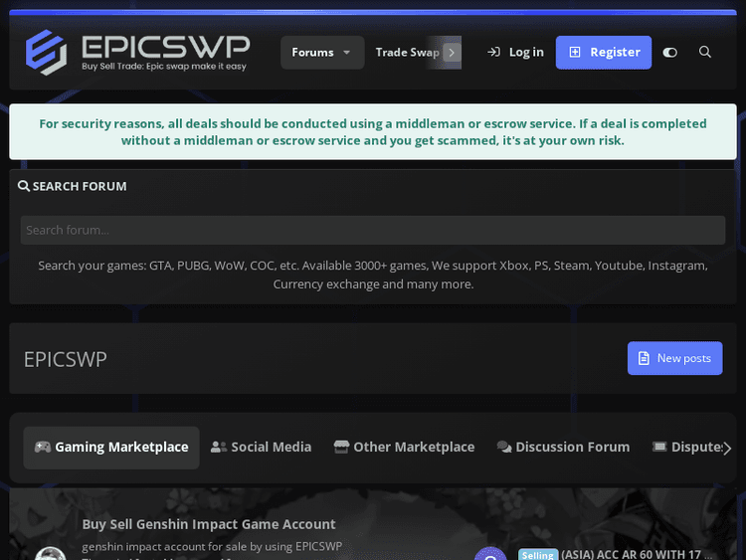Click the EPICSWP logo in the header
The width and height of the screenshot is (746, 560).
(x=137, y=53)
